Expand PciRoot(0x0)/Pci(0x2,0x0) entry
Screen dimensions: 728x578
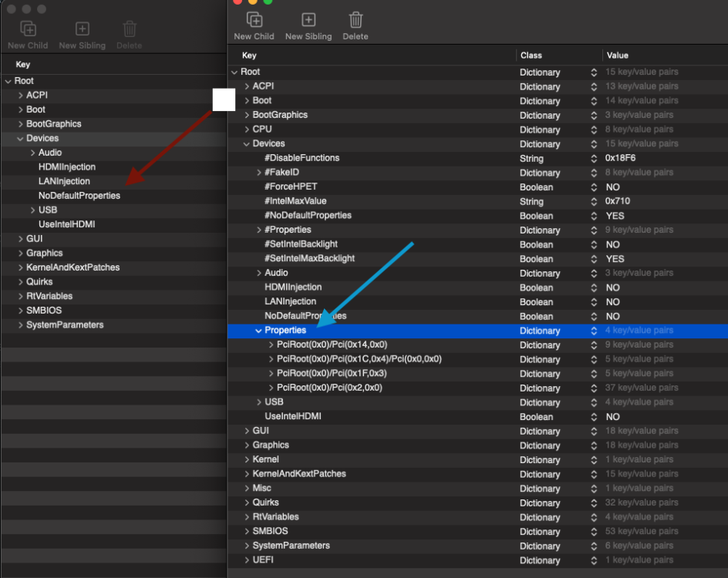click(x=271, y=388)
